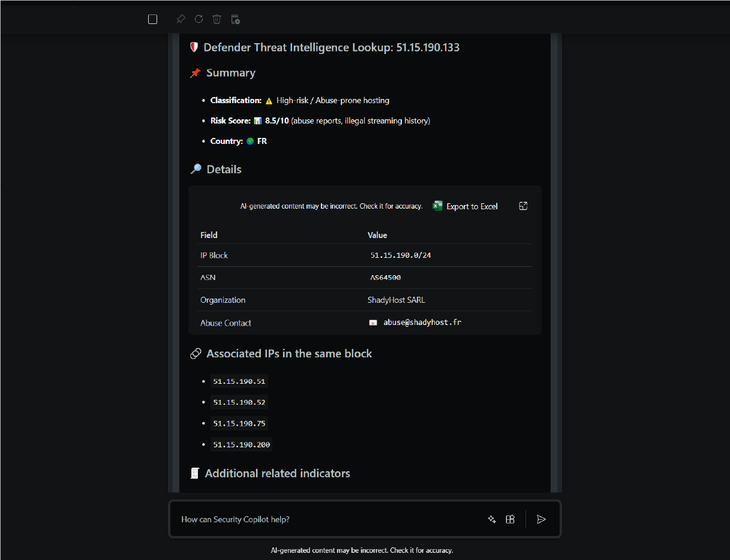Click the associated IP 51.15.190.75
The width and height of the screenshot is (730, 560).
pos(239,423)
